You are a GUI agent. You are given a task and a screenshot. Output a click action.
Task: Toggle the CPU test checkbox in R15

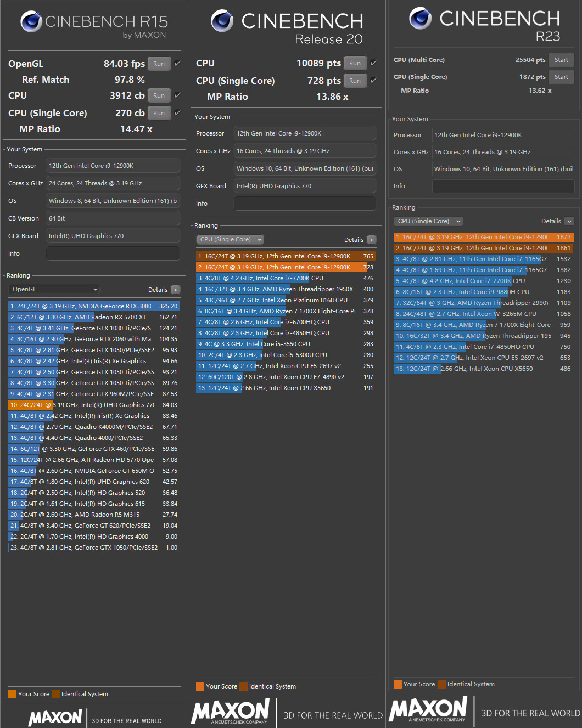(177, 95)
